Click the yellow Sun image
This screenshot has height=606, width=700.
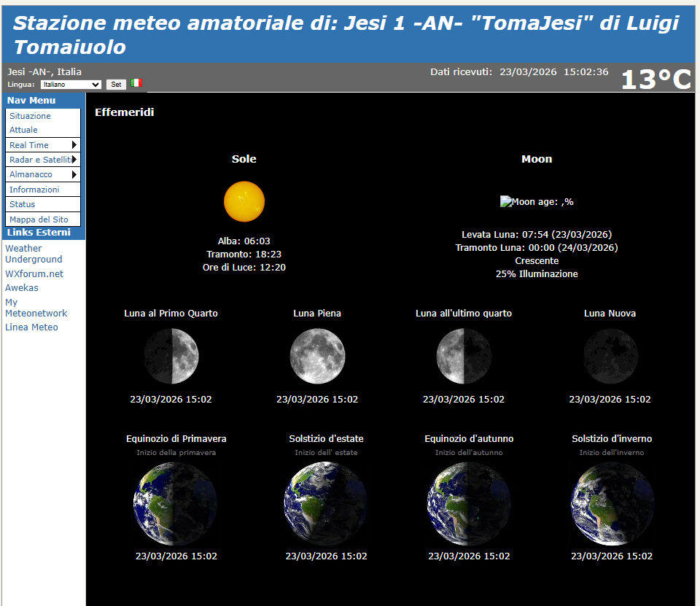244,201
